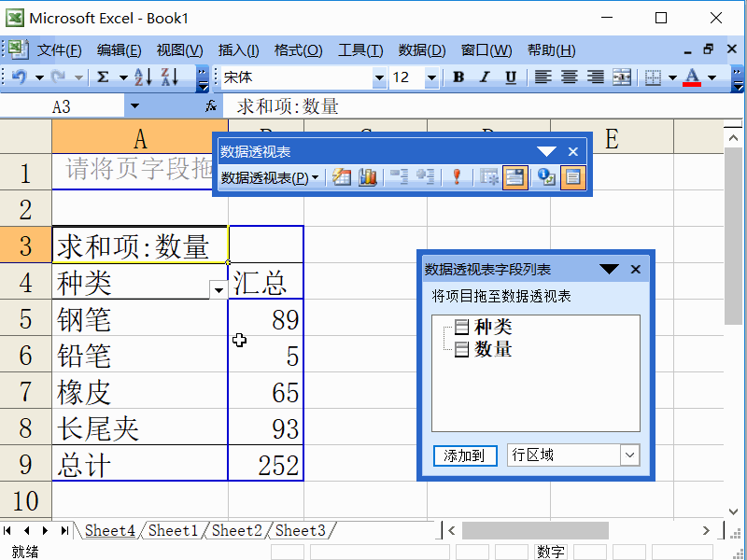Open the font name dropdown
Image resolution: width=747 pixels, height=560 pixels.
(379, 77)
